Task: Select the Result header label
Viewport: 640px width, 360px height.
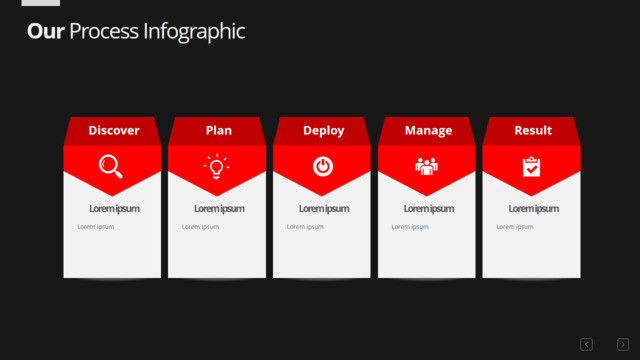Action: (x=533, y=130)
